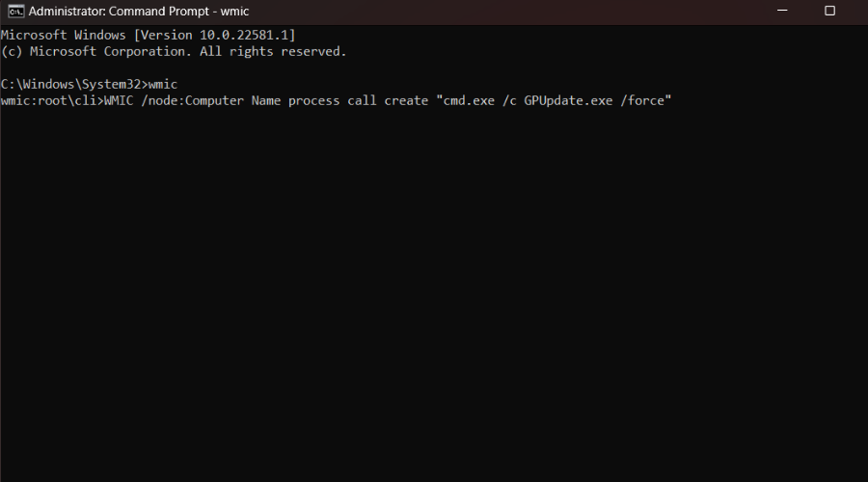Click the C:\Windows\System32> prompt text

73,85
